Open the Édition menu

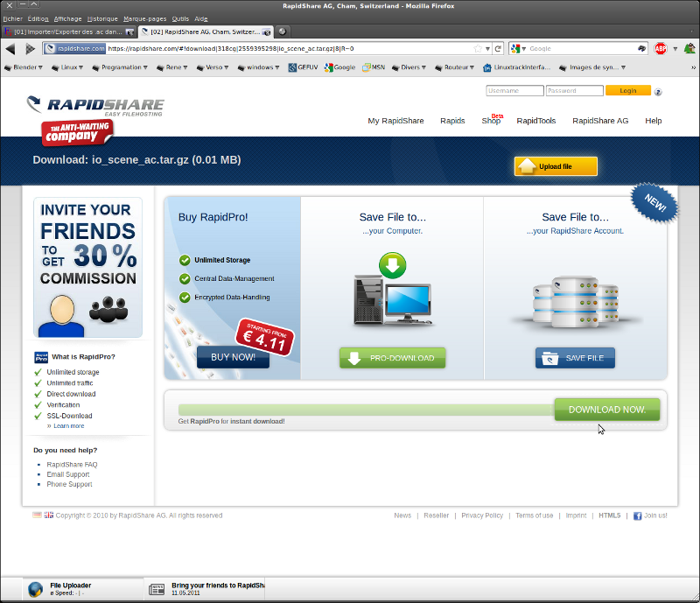38,18
